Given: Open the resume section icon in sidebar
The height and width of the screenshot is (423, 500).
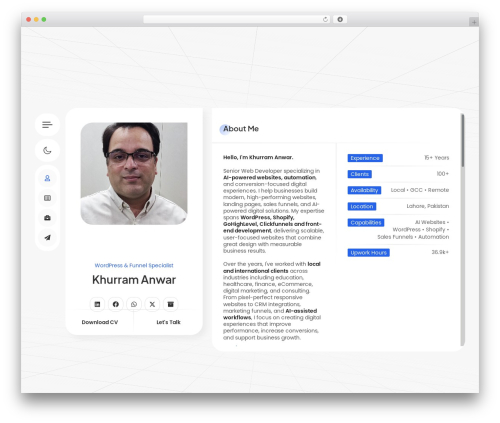Looking at the screenshot, I should [x=47, y=198].
